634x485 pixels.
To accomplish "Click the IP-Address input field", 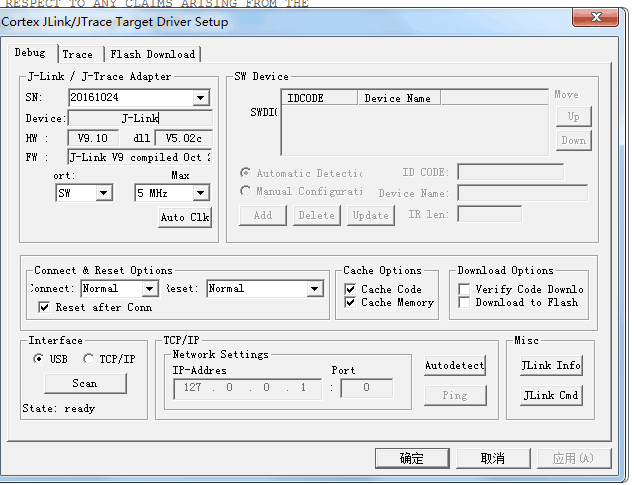I will coord(247,389).
